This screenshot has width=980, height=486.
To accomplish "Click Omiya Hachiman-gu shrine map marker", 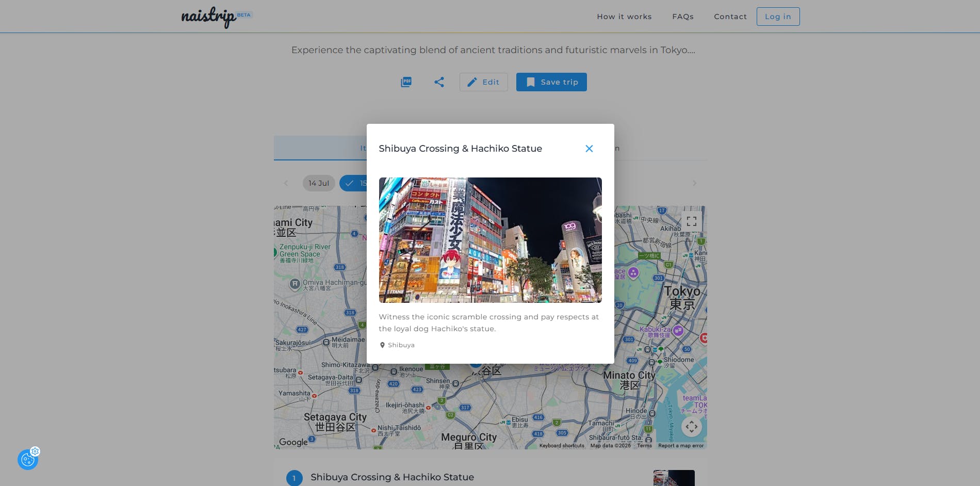I will click(x=295, y=284).
